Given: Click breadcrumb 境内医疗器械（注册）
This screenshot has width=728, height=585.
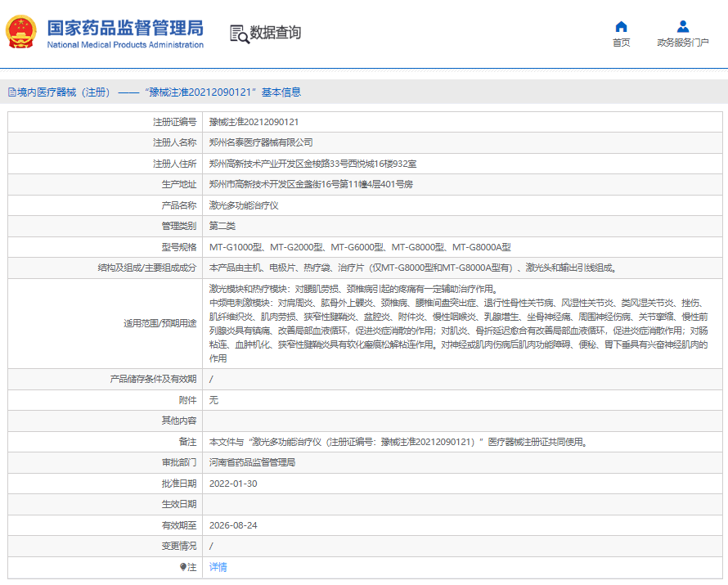Looking at the screenshot, I should 64,92.
